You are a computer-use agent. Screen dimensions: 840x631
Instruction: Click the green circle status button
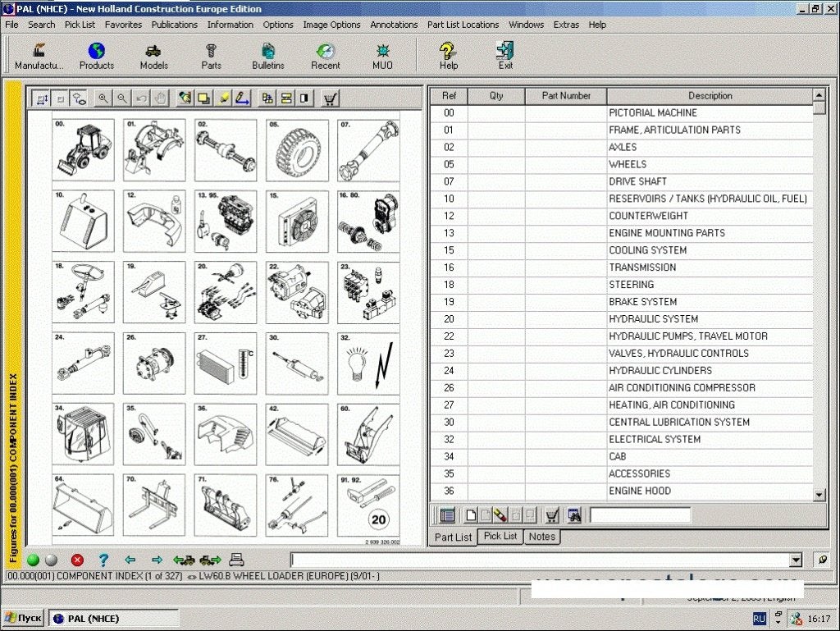(x=33, y=560)
